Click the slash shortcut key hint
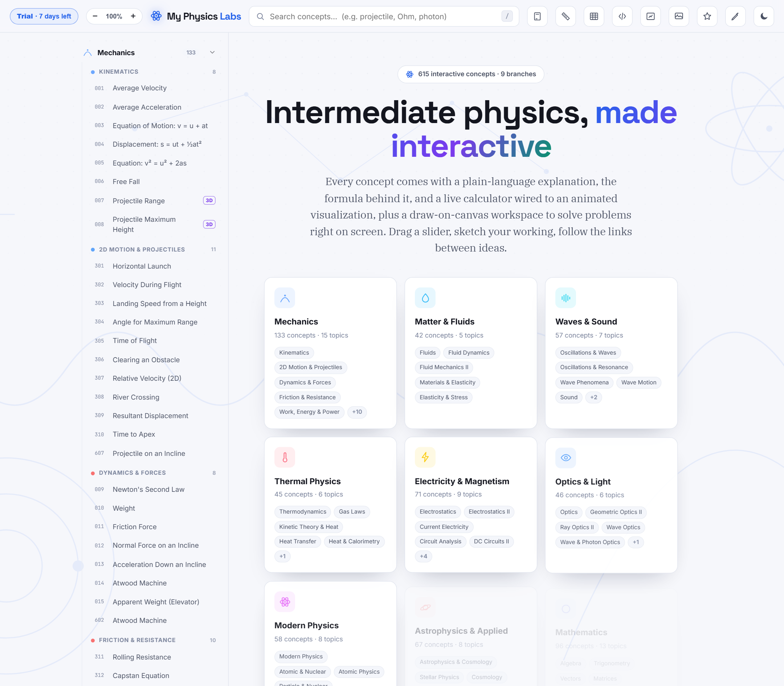 click(507, 16)
